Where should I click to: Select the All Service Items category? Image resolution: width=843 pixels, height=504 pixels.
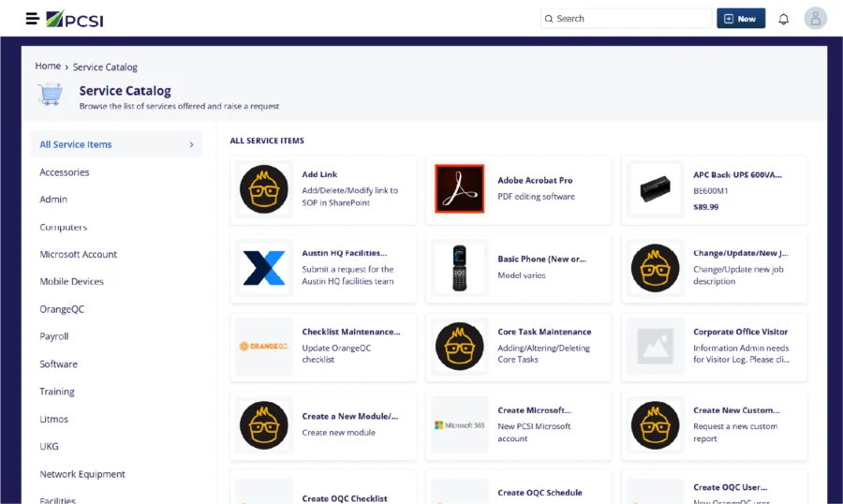[116, 144]
